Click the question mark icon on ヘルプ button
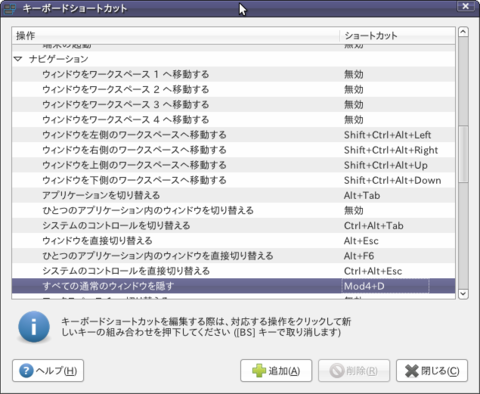Image resolution: width=480 pixels, height=394 pixels. click(26, 370)
